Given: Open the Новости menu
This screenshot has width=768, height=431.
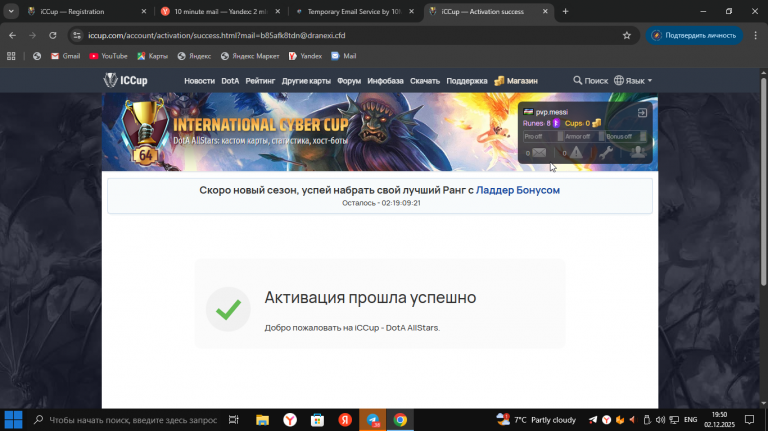Looking at the screenshot, I should point(199,81).
